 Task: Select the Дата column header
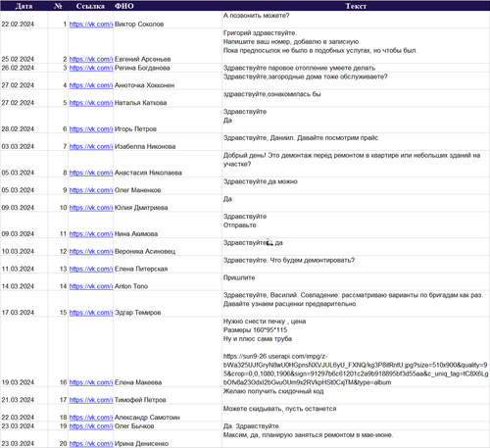click(x=24, y=6)
